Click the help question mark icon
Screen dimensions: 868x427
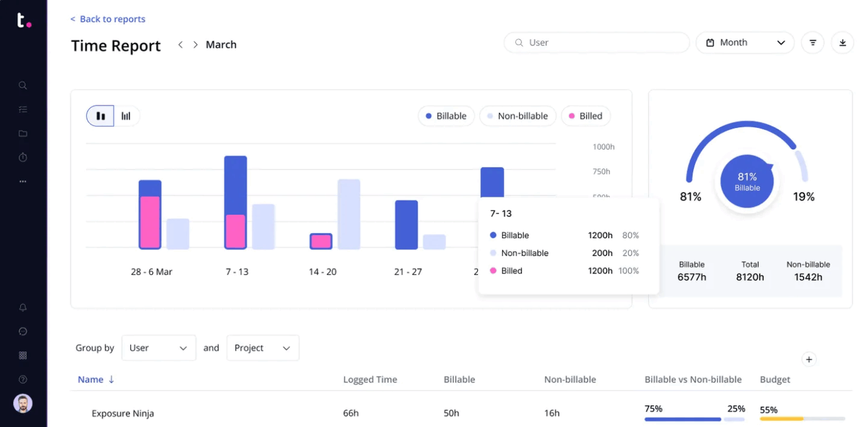coord(22,379)
